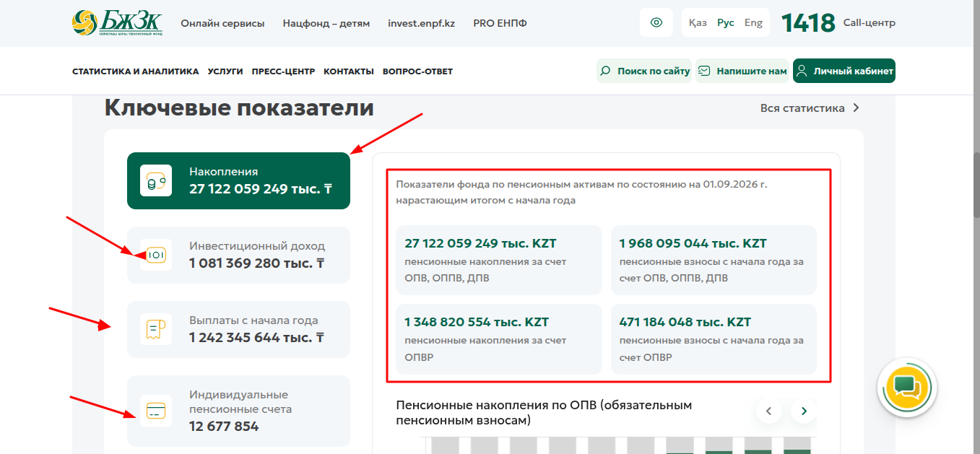
Task: Click the Поиск по сайту button
Action: (x=644, y=71)
